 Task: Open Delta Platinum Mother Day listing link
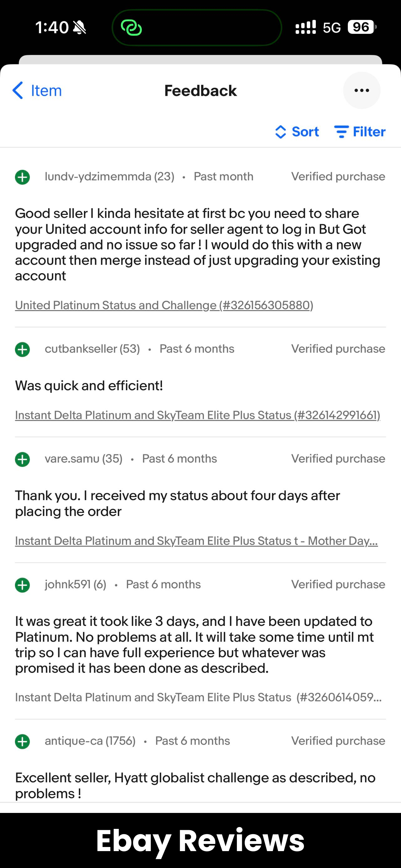click(x=196, y=540)
